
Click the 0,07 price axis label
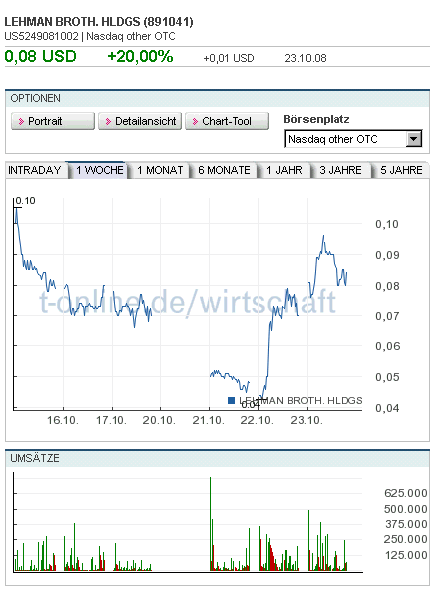pos(387,316)
